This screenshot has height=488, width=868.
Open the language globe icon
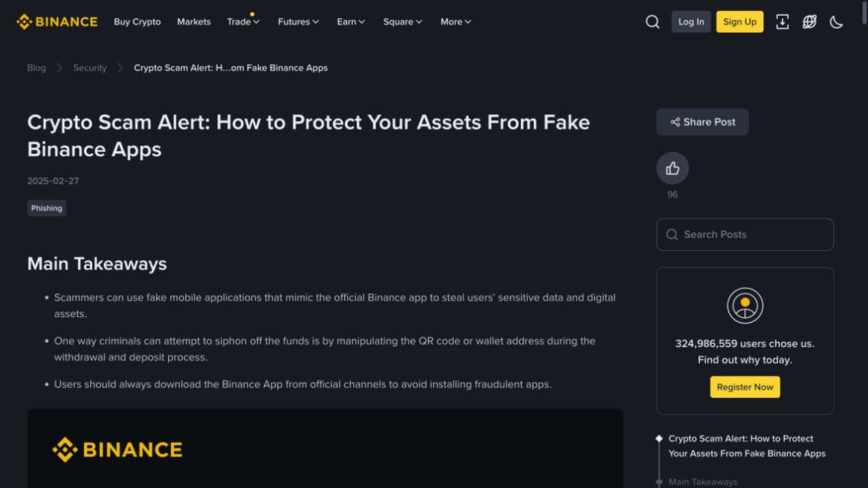[810, 22]
